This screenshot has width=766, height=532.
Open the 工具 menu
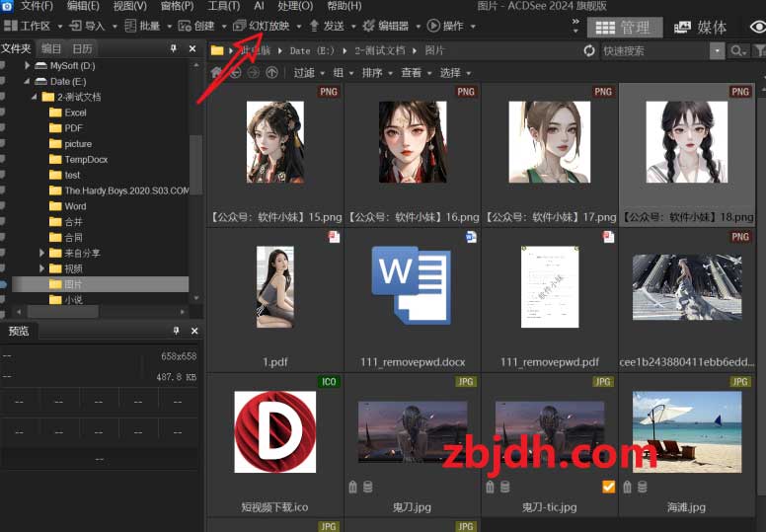coord(223,6)
